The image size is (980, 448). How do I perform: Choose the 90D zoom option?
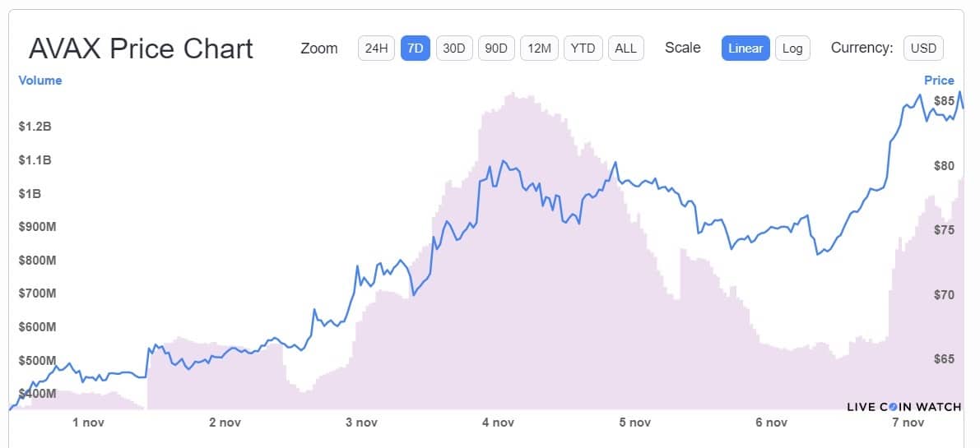[x=496, y=48]
